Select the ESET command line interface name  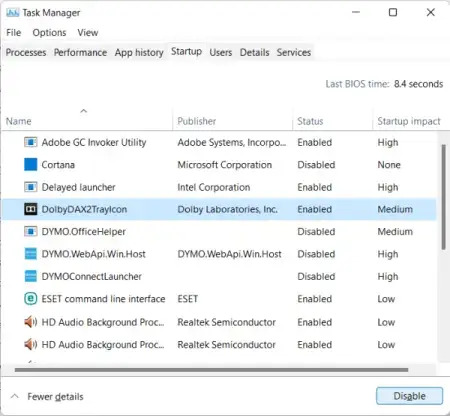[x=103, y=299]
